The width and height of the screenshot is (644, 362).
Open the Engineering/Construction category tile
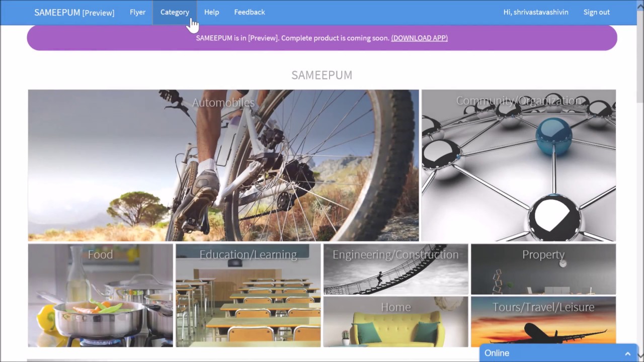[x=396, y=269]
